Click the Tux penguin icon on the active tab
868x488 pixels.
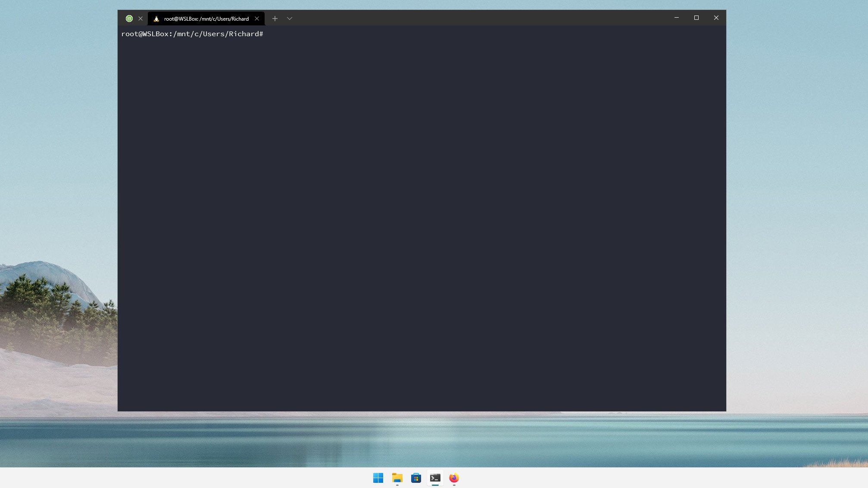pyautogui.click(x=156, y=19)
